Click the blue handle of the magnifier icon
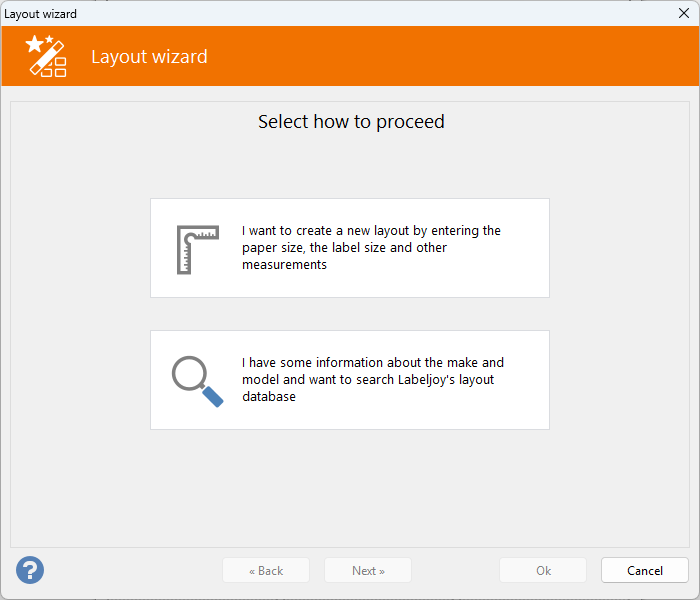 pyautogui.click(x=212, y=396)
